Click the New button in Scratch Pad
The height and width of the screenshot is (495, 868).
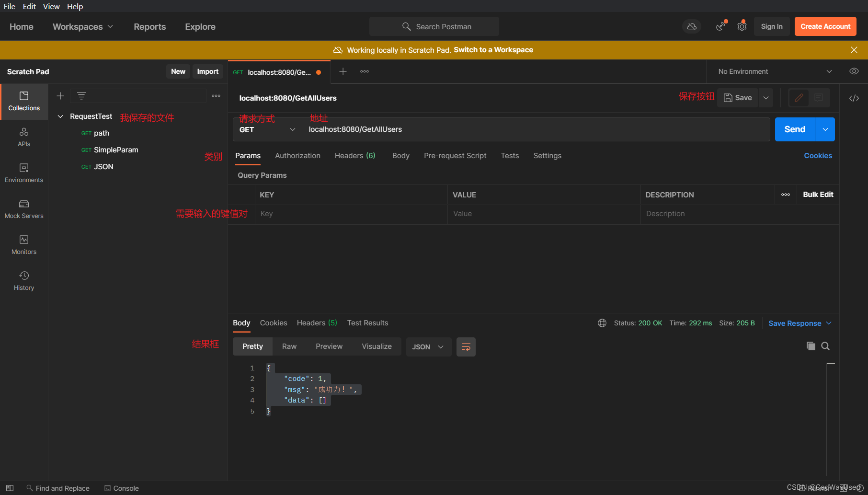pos(178,71)
